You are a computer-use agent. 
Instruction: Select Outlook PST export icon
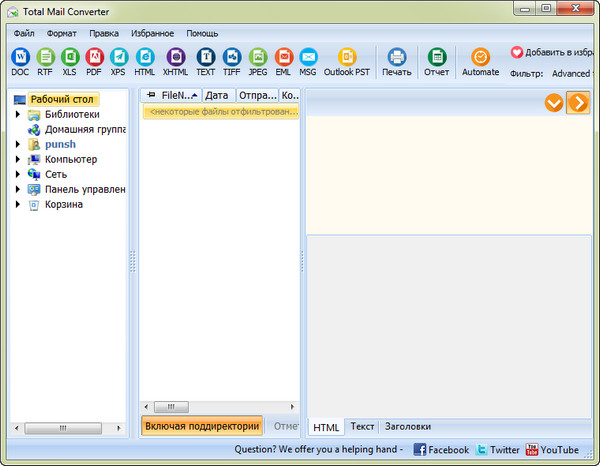(x=347, y=58)
